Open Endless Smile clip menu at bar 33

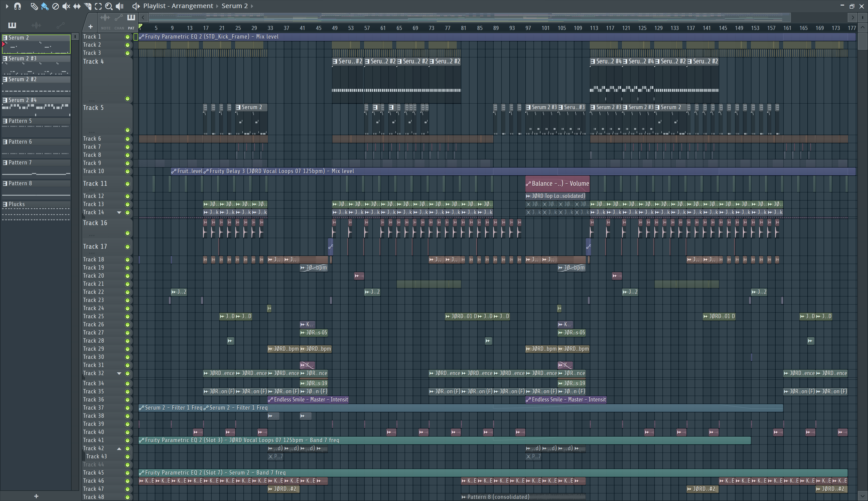point(270,400)
